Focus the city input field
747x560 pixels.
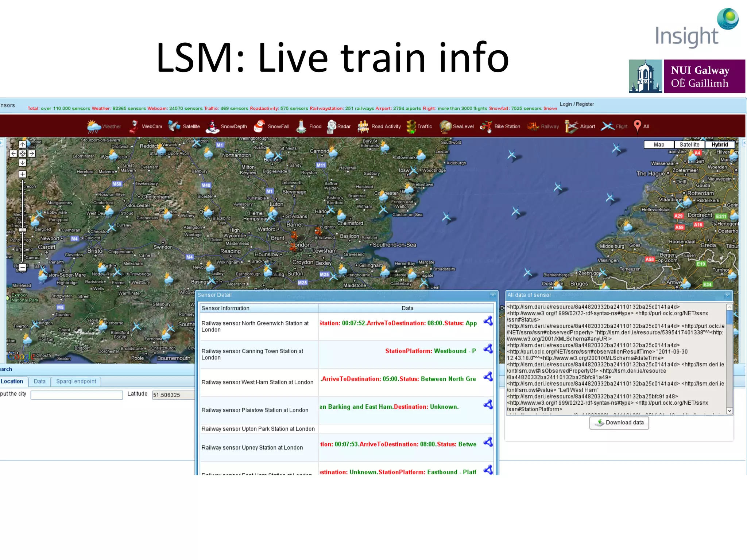pyautogui.click(x=77, y=395)
